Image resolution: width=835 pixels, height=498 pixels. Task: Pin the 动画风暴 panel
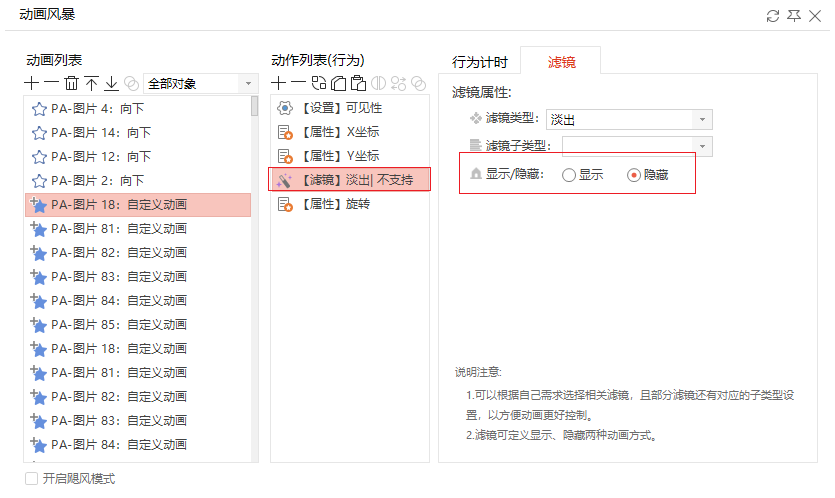(x=793, y=16)
